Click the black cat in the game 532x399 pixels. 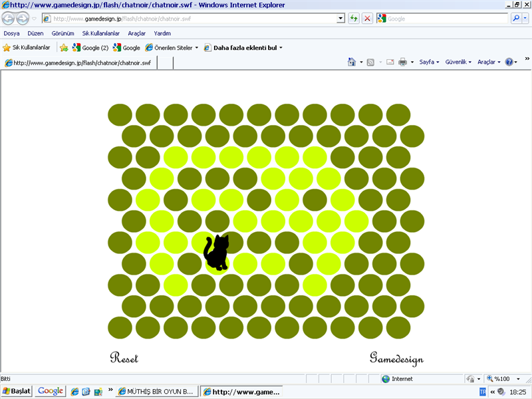[217, 253]
